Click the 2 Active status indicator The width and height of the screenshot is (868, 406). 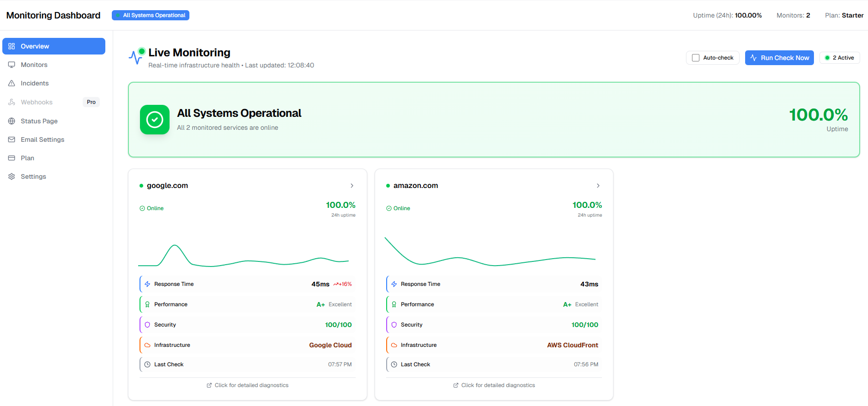[839, 58]
